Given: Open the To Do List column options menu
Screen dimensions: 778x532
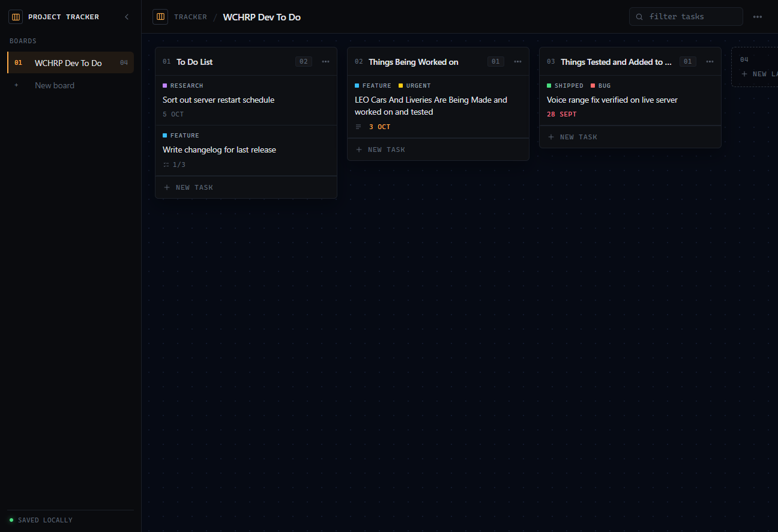Looking at the screenshot, I should [325, 61].
